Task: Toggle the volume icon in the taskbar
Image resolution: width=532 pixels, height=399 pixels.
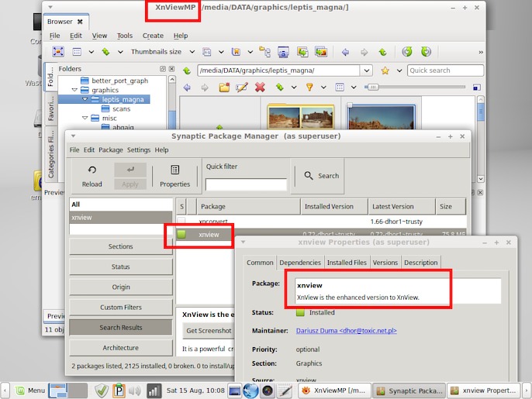Action: [x=135, y=390]
